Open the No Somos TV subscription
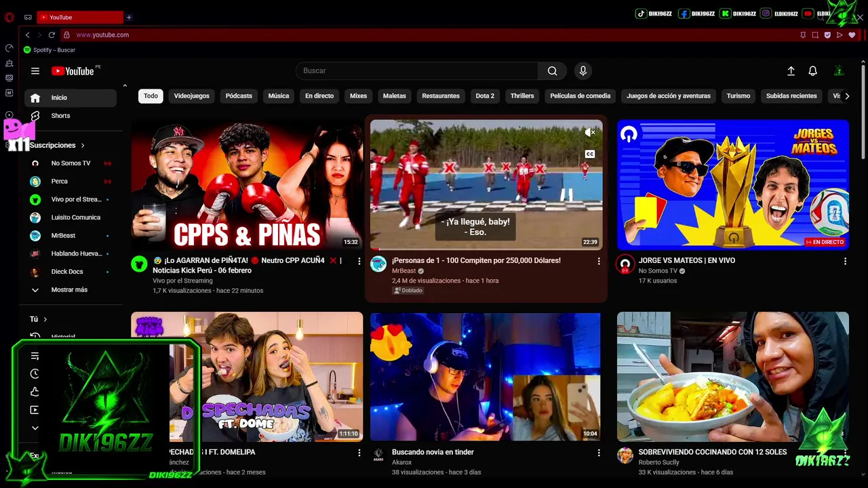Screen dimensions: 868x488 71,163
